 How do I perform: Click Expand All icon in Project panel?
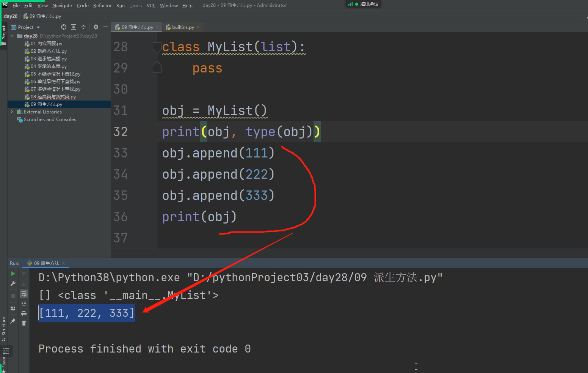tap(74, 27)
